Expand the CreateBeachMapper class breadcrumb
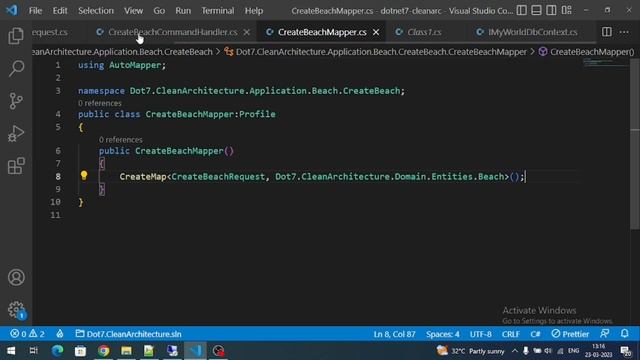640x360 pixels. coord(381,52)
